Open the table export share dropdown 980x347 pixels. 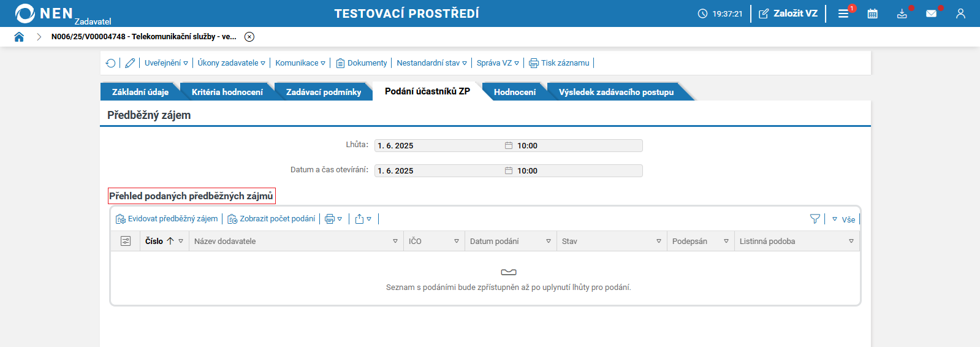point(363,219)
